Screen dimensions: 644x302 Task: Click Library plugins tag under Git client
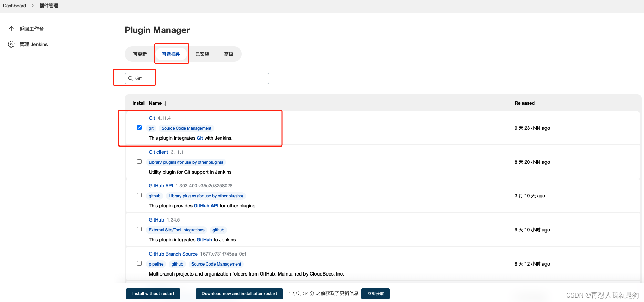point(186,162)
